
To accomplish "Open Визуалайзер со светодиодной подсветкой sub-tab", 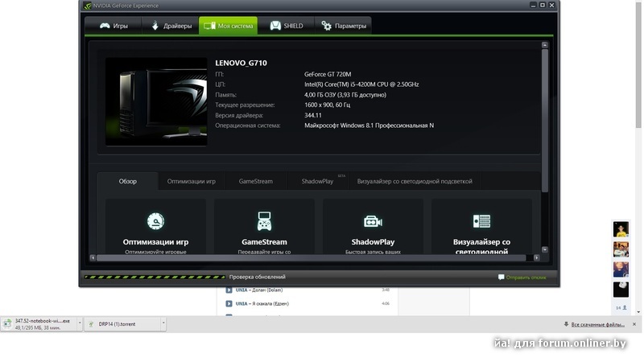I will pyautogui.click(x=415, y=182).
